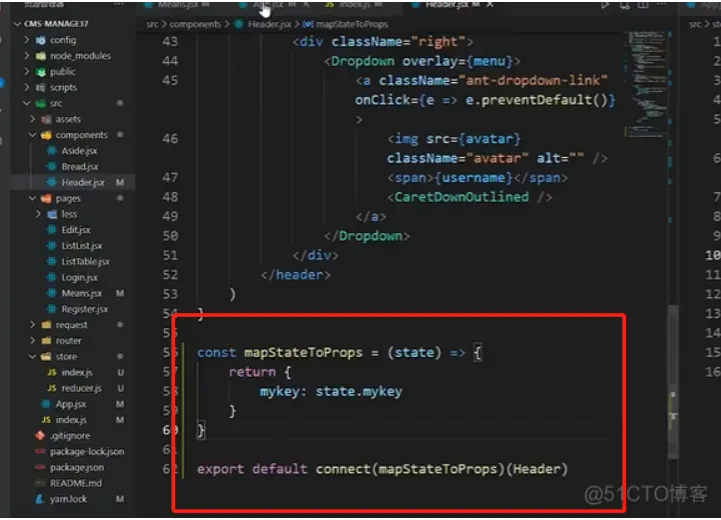721x520 pixels.
Task: Open index.js marked M under src
Action: pyautogui.click(x=71, y=420)
